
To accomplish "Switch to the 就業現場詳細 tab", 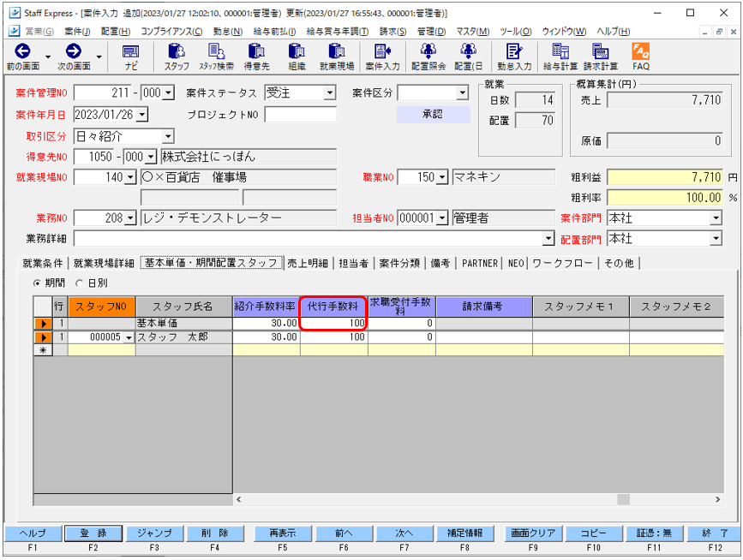I will point(104,263).
